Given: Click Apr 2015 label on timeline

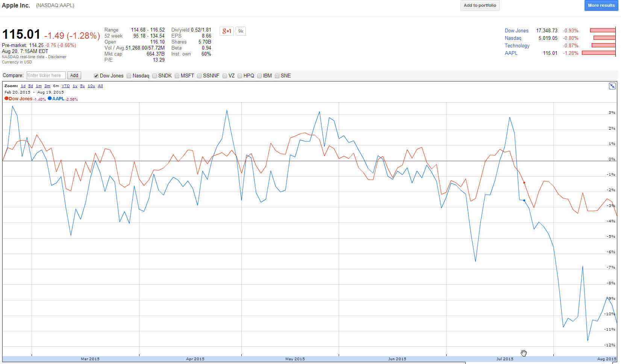Looking at the screenshot, I should (x=195, y=359).
